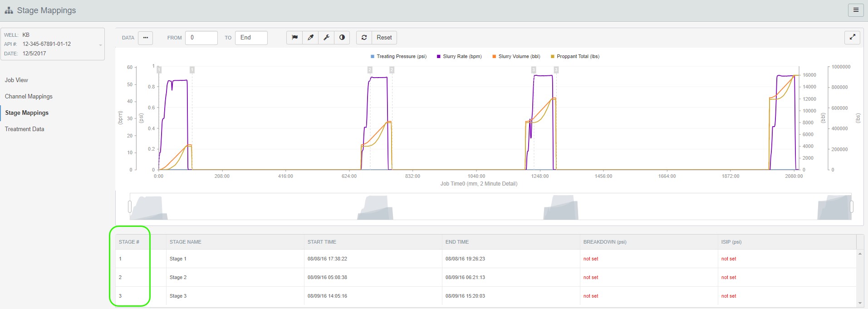The width and height of the screenshot is (868, 309).
Task: Click the FROM time input field
Action: tap(201, 38)
